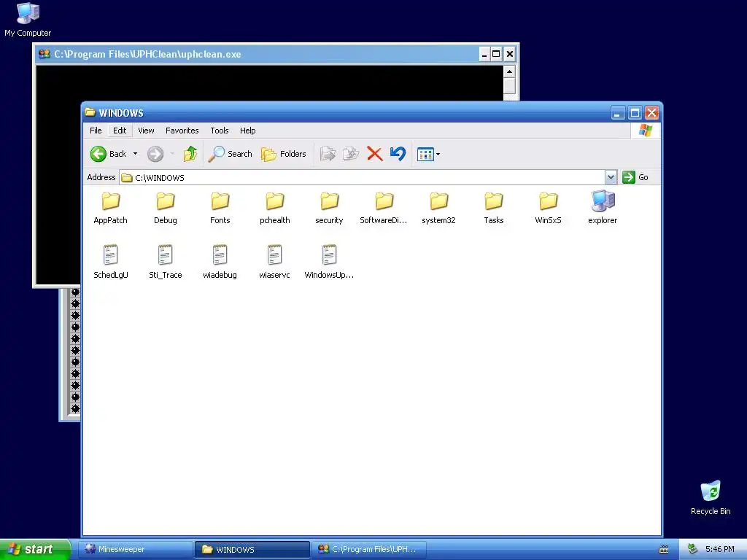Click scroll up arrow in uphclean window
The height and width of the screenshot is (560, 747).
pos(509,71)
